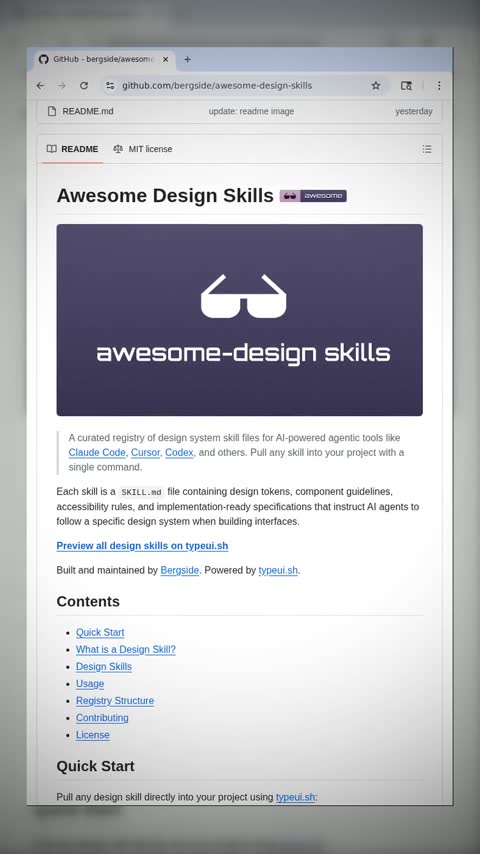Open typeui.sh link after 'Powered by'

(278, 570)
